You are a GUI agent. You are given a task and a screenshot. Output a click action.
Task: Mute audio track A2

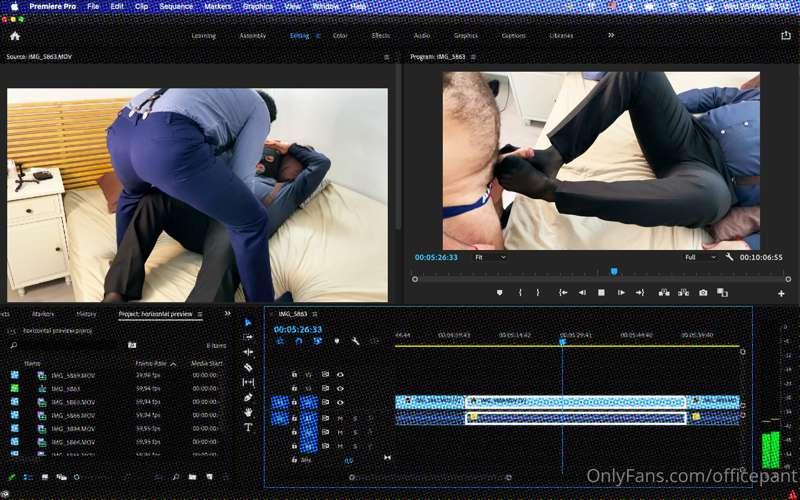point(340,433)
